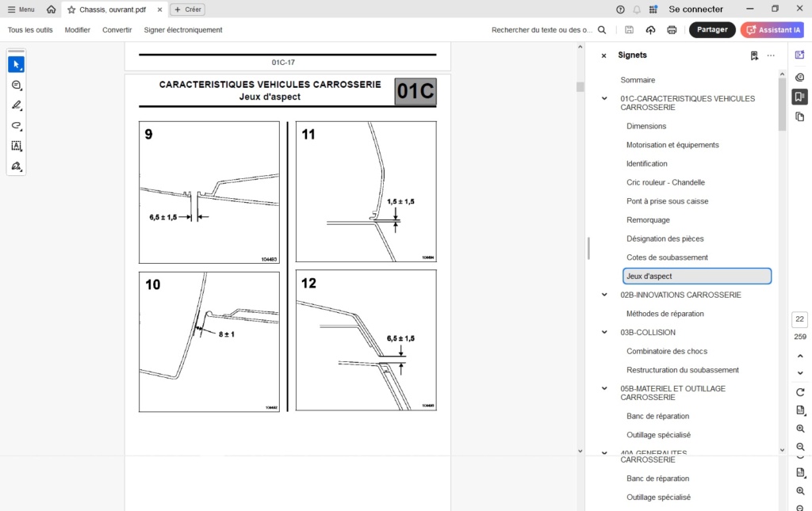Go to the Home screen icon
This screenshot has width=812, height=511.
51,10
